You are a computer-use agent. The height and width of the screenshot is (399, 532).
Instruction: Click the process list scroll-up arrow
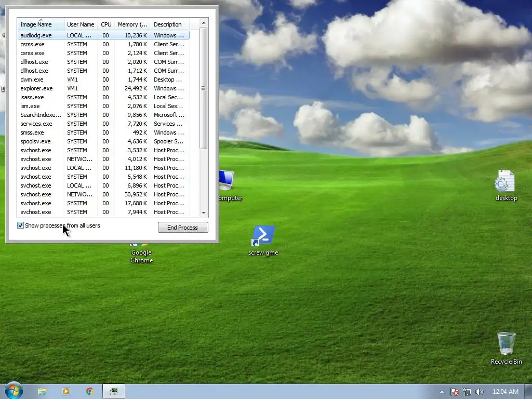204,23
